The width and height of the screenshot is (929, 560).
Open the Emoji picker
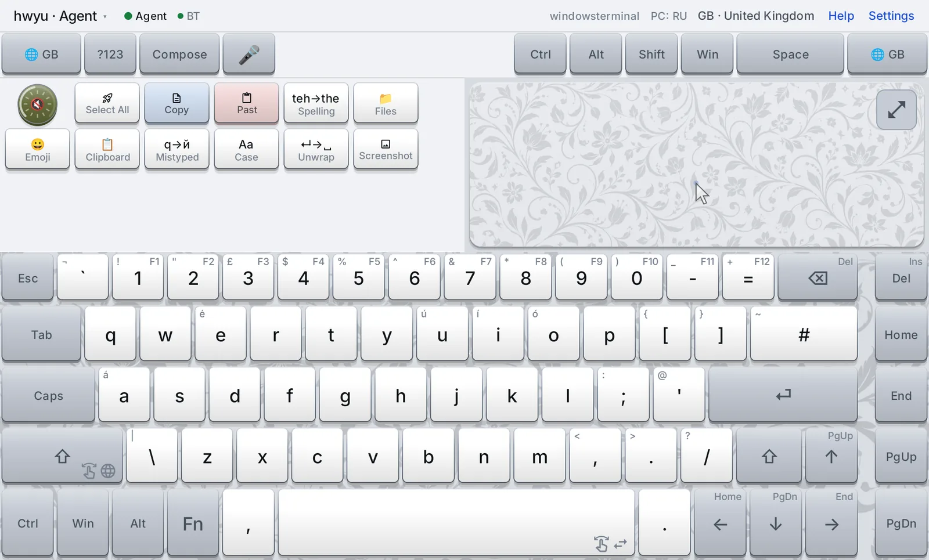[38, 149]
